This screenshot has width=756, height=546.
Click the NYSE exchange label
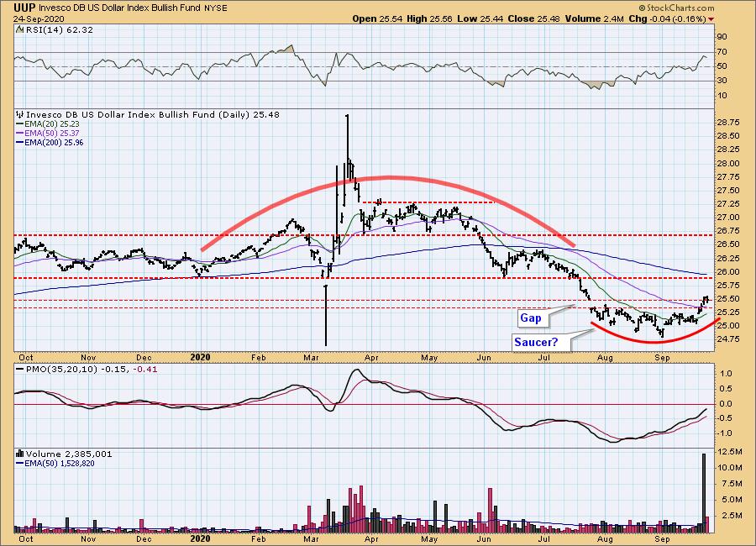218,8
